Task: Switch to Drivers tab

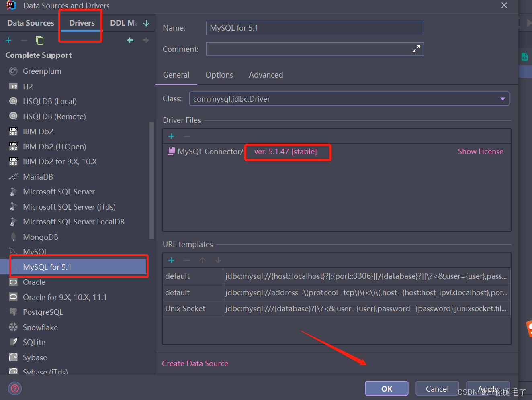Action: tap(82, 23)
